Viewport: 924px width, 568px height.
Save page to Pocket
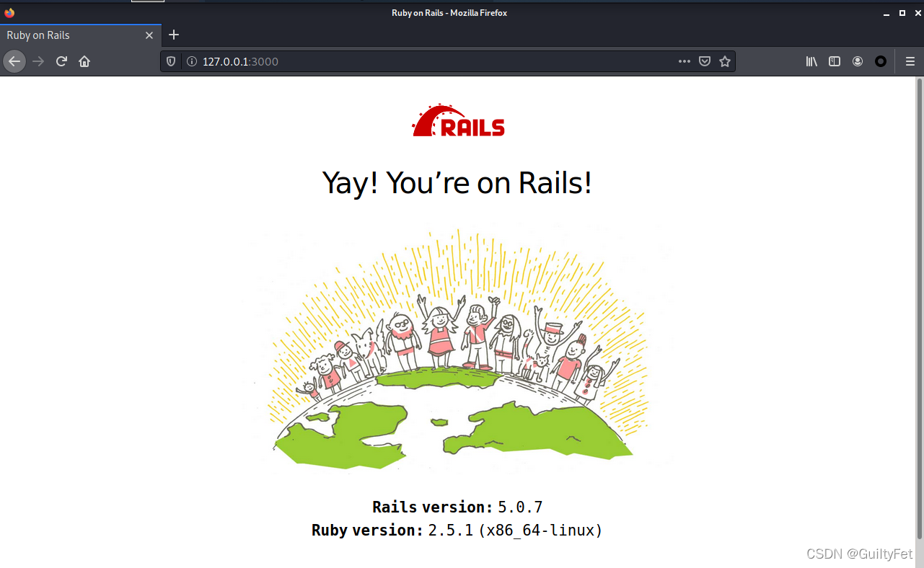tap(705, 61)
